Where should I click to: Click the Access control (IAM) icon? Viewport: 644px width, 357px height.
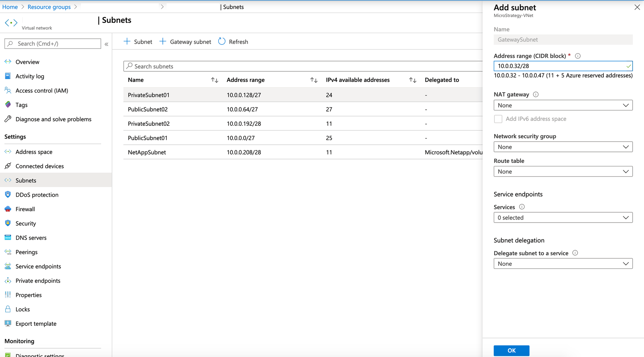pyautogui.click(x=8, y=90)
